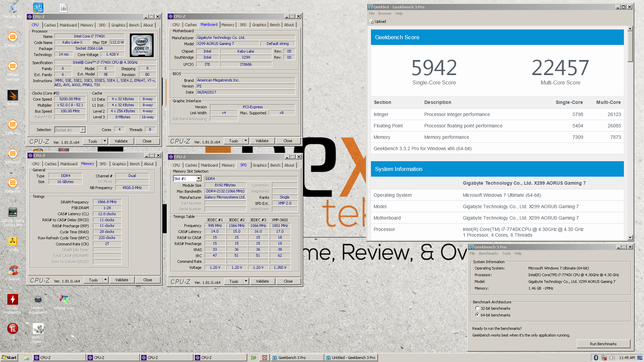Click the network tray icon
The height and width of the screenshot is (362, 644).
tap(604, 358)
